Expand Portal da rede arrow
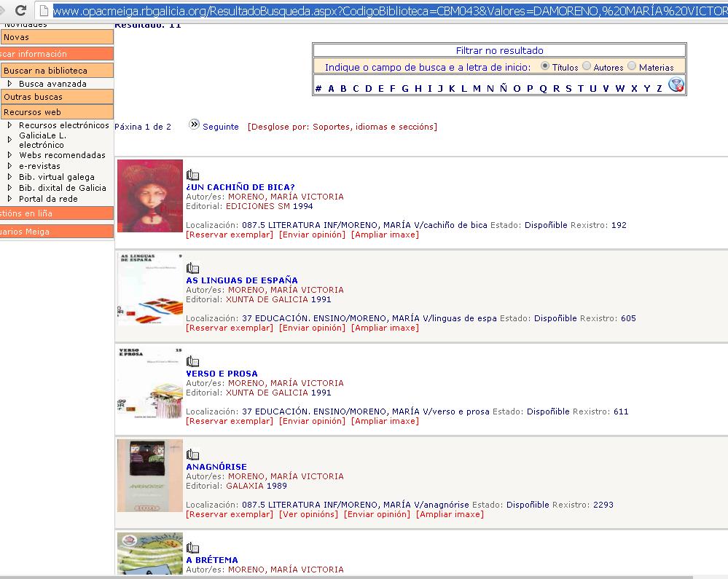728x579 pixels. point(9,199)
